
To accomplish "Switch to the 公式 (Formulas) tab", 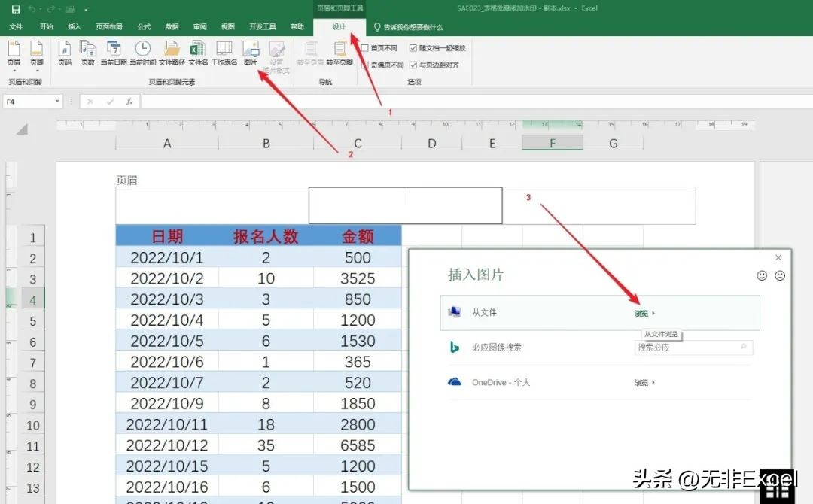I will tap(144, 27).
